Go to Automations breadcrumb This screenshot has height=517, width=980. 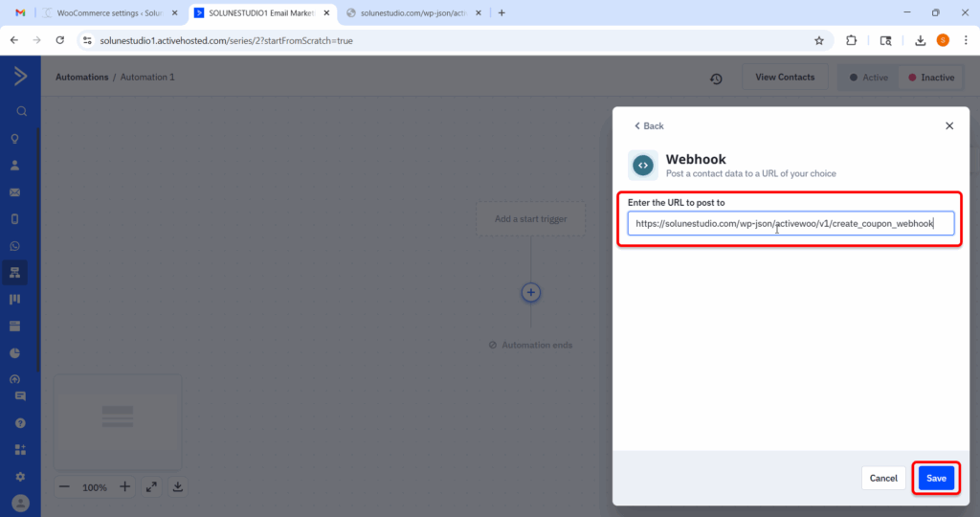point(82,77)
